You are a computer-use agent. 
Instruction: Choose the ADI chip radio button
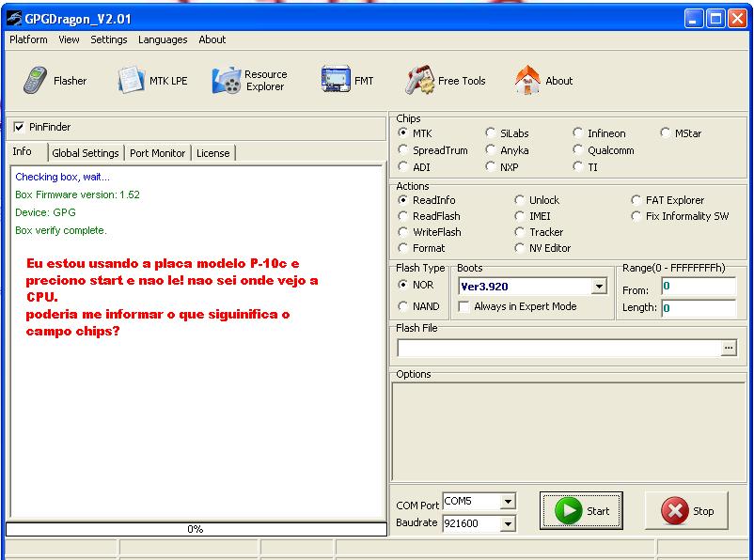click(403, 167)
